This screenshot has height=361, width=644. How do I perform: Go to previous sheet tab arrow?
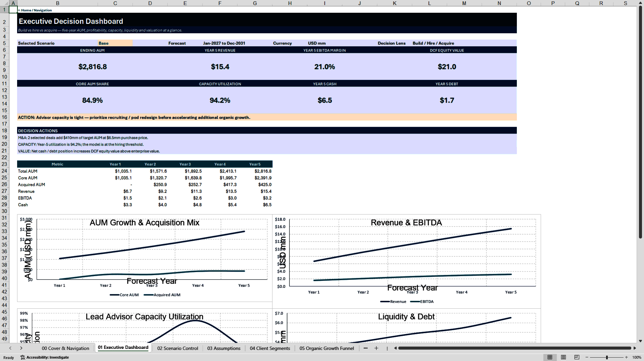10,348
